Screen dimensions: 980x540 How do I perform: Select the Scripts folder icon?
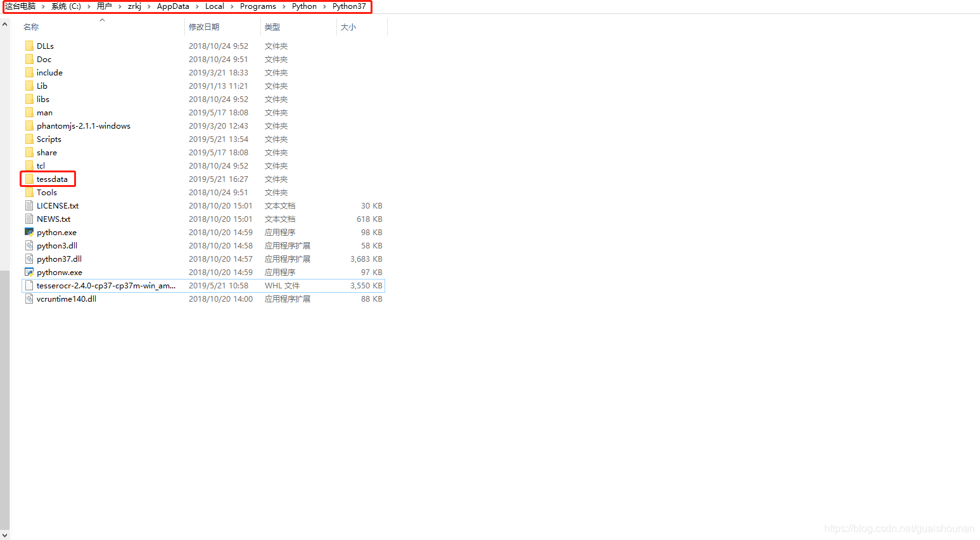[29, 139]
